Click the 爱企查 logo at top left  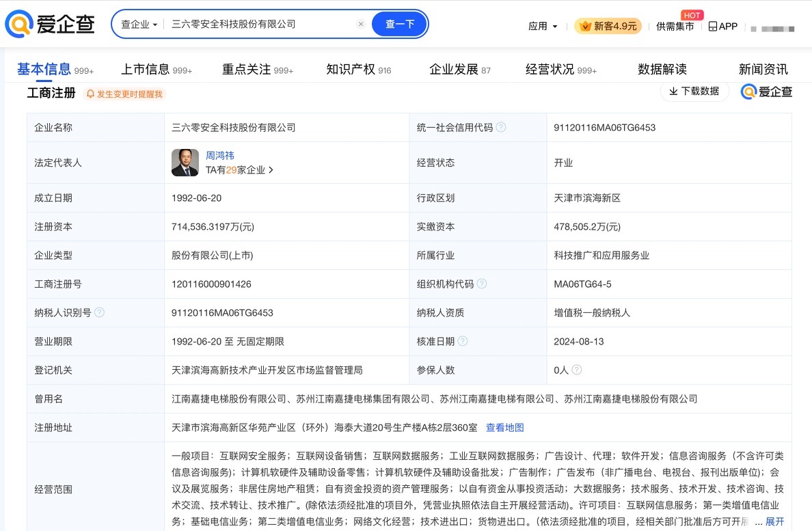[x=50, y=25]
